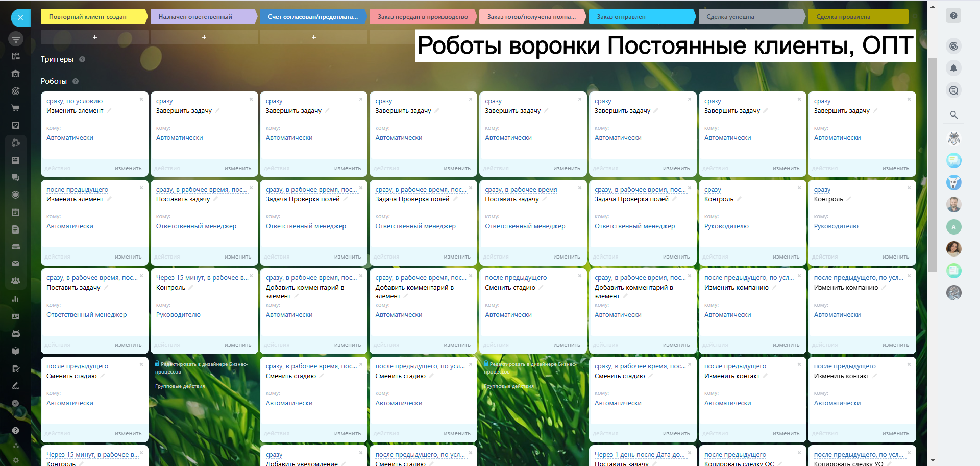The image size is (980, 466).
Task: Show the help hint next to Триггеры
Action: [x=82, y=59]
